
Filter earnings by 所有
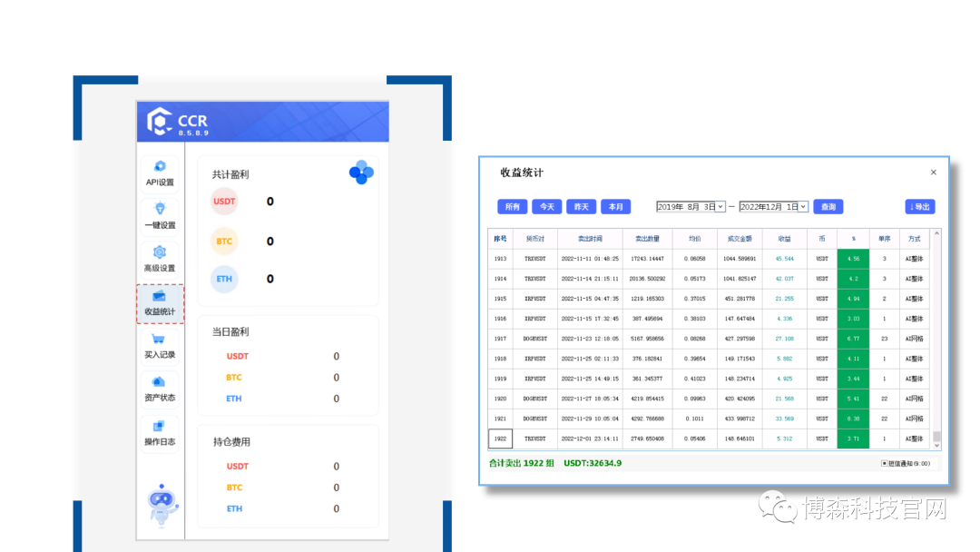(512, 207)
